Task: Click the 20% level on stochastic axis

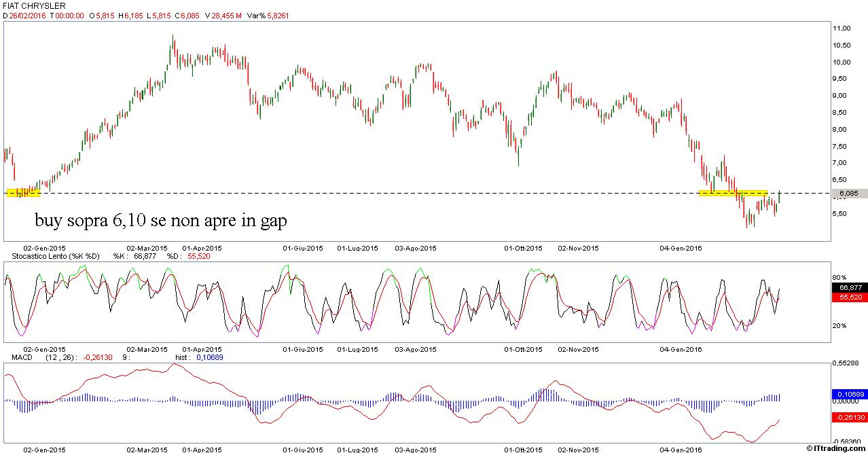Action: coord(840,326)
